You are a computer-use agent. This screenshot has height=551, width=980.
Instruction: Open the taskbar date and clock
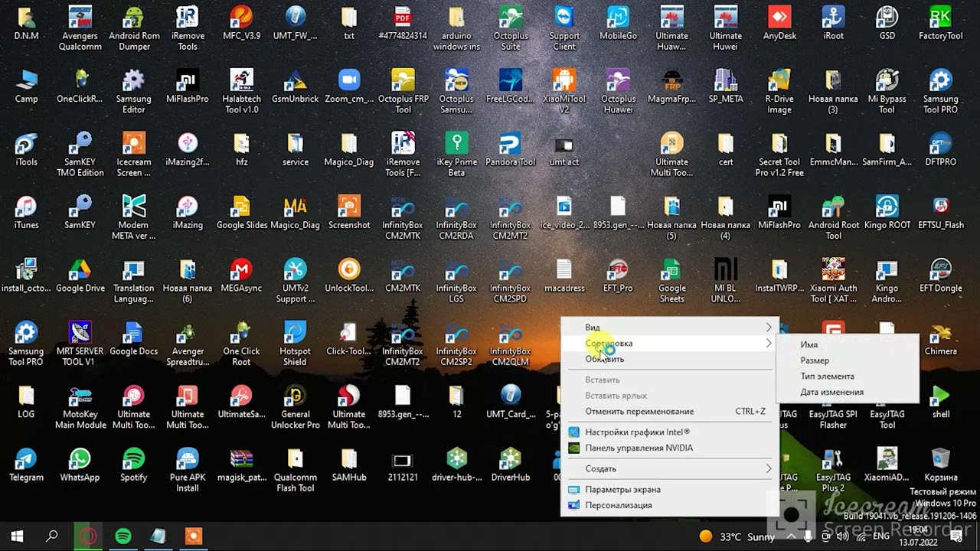point(916,536)
